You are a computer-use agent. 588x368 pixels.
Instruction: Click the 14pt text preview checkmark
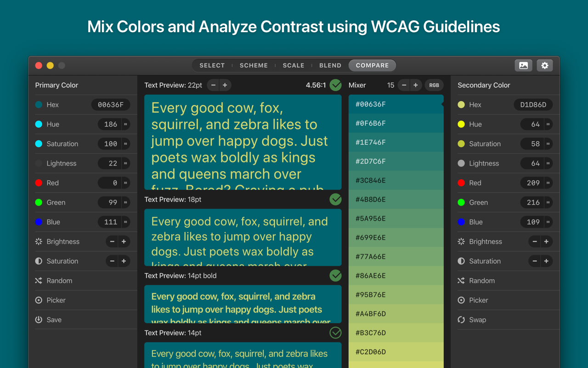tap(336, 333)
